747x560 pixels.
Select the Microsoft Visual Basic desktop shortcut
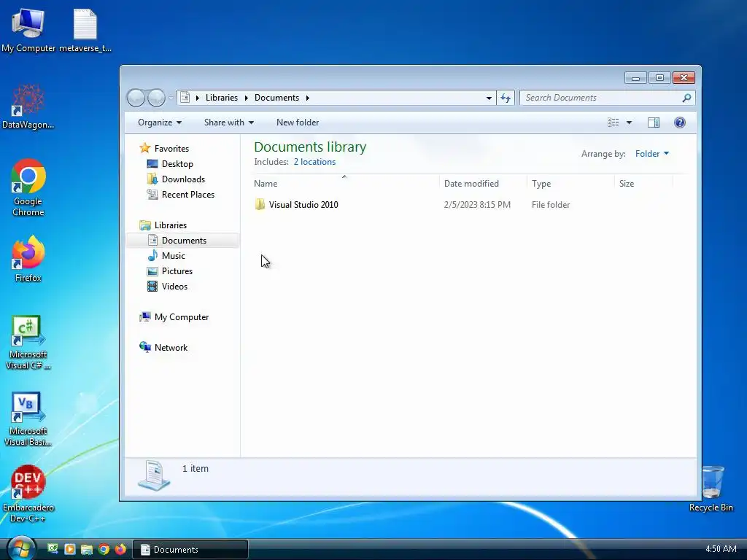28,419
